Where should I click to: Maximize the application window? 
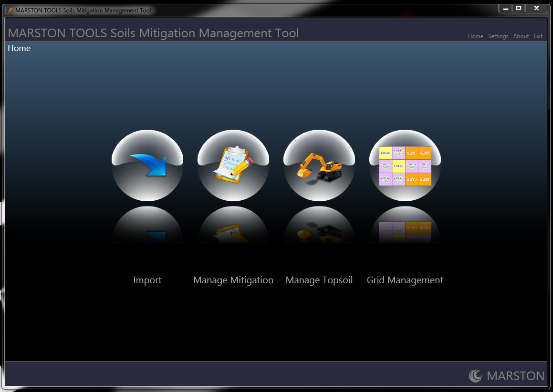click(519, 8)
